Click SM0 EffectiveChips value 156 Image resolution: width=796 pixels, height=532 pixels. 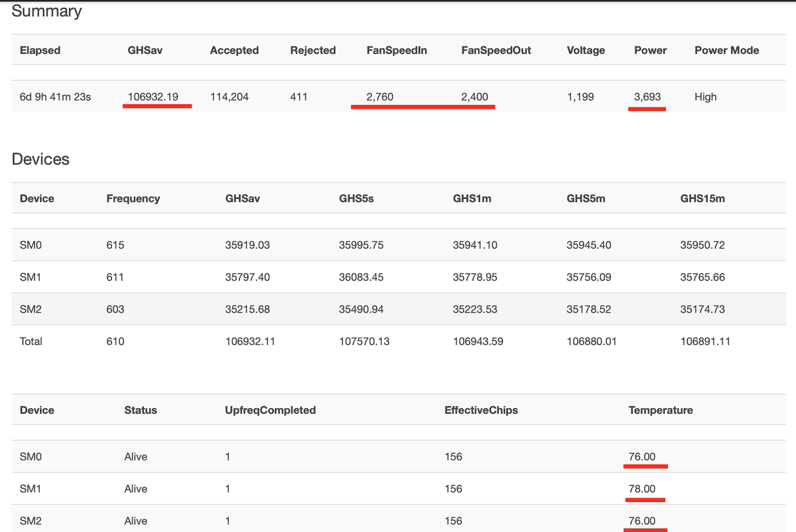click(x=454, y=457)
